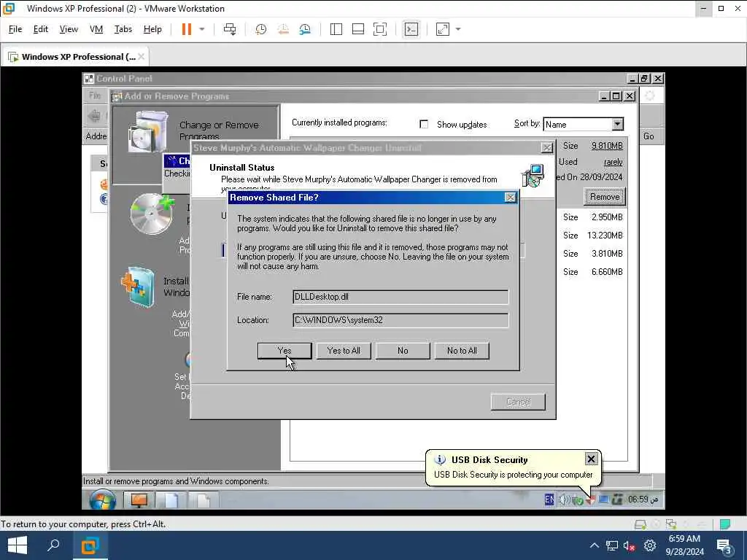Click the File name field showing DLLDesktop.dll
The height and width of the screenshot is (560, 747).
point(400,297)
